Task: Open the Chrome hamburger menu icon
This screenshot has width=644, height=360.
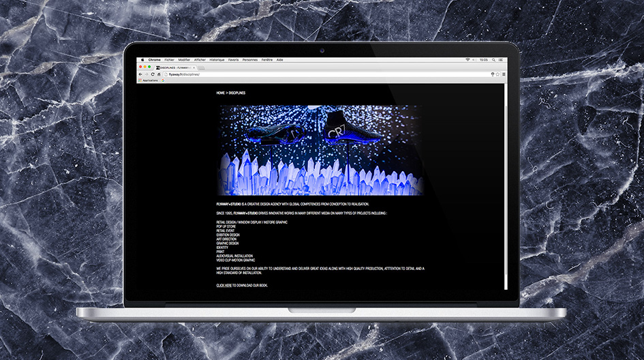Action: pyautogui.click(x=504, y=74)
